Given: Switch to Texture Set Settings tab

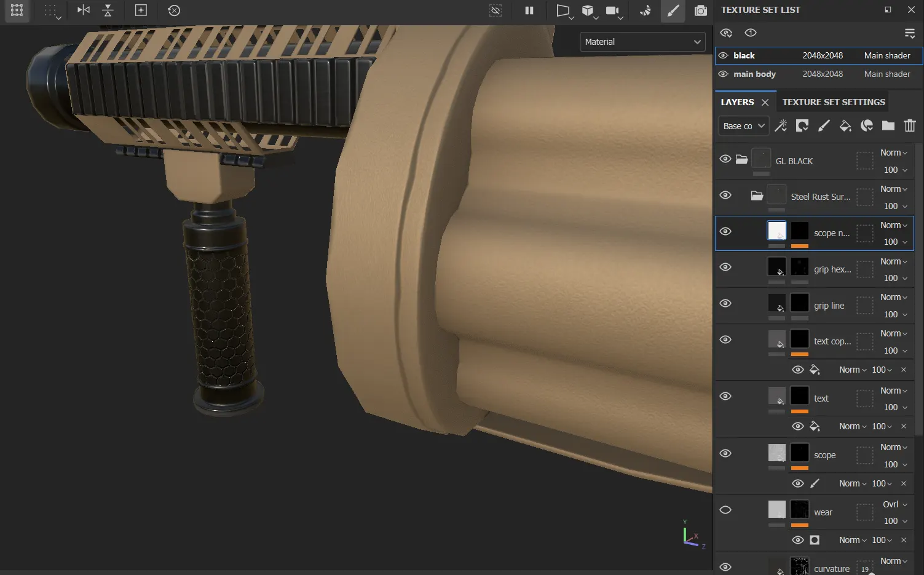Looking at the screenshot, I should pyautogui.click(x=833, y=102).
